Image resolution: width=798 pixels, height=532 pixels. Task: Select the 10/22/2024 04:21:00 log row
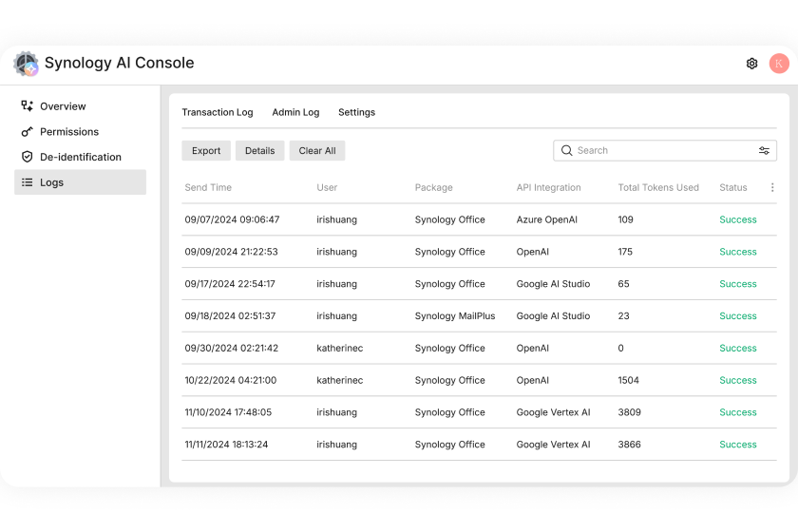(x=479, y=380)
